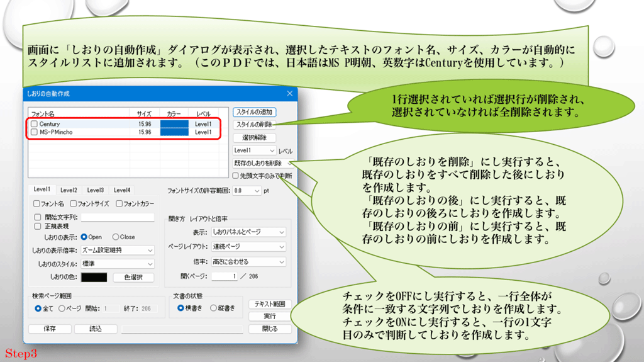Click the blue color cell of Century row
Viewport: 644px width, 362px height.
[174, 125]
